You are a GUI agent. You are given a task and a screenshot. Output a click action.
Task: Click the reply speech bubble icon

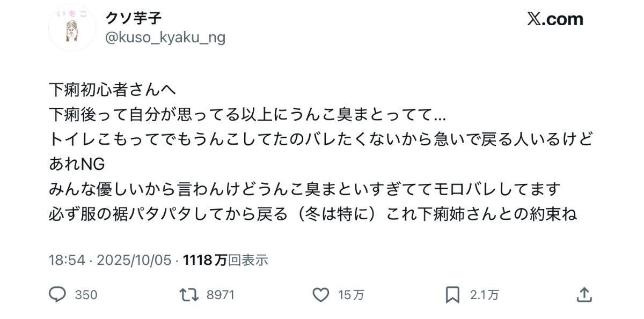coord(57,294)
